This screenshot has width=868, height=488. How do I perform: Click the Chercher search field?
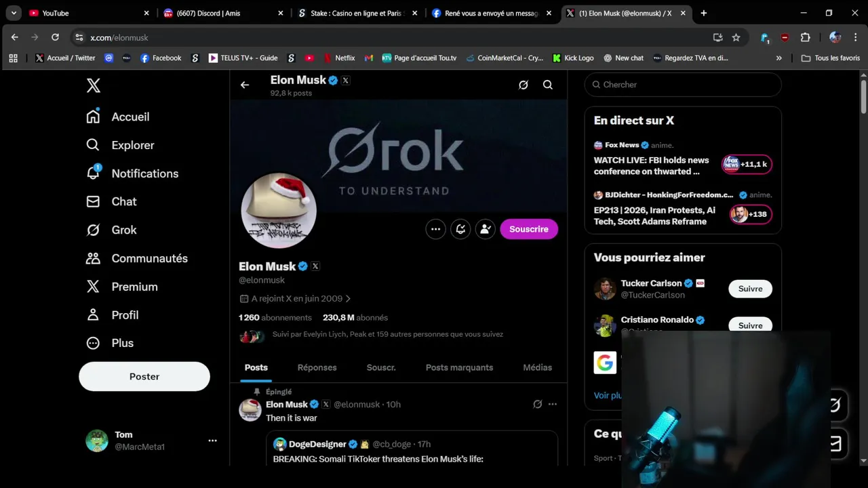[x=683, y=85]
